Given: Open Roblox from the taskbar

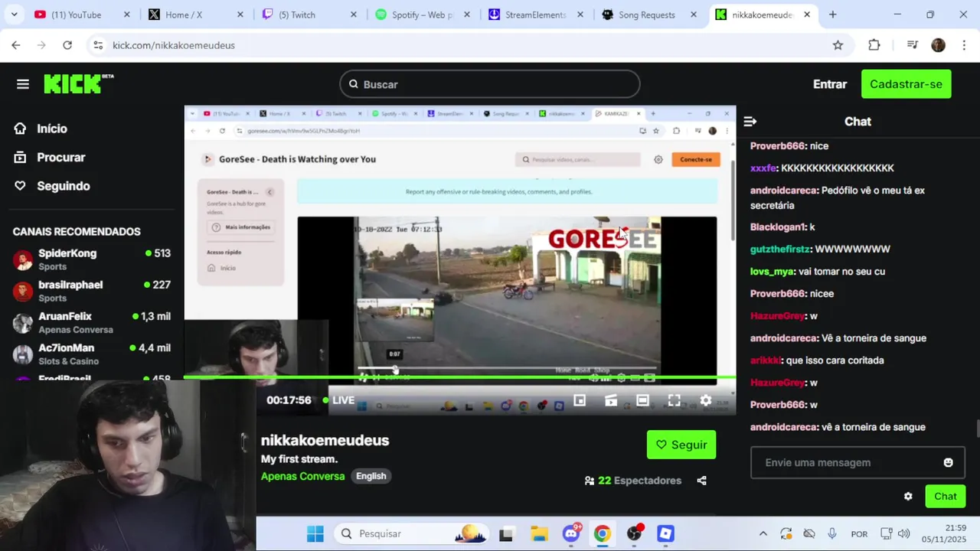Looking at the screenshot, I should (x=665, y=533).
